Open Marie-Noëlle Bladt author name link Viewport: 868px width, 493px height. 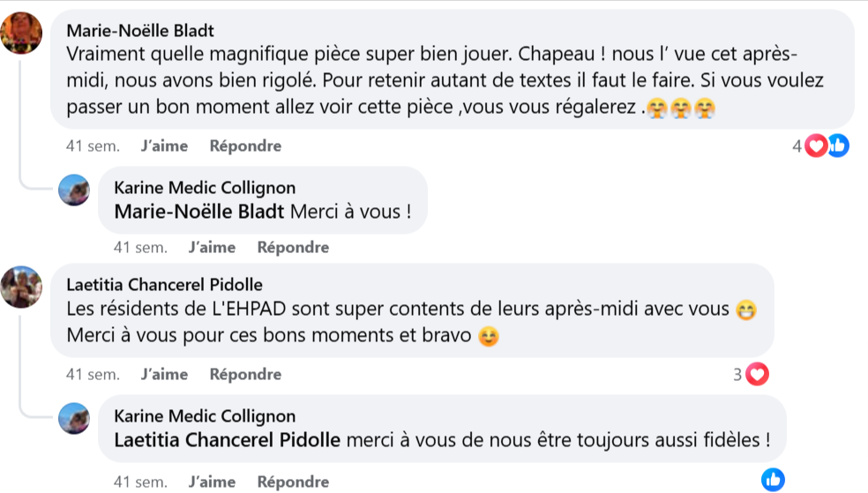click(x=140, y=32)
